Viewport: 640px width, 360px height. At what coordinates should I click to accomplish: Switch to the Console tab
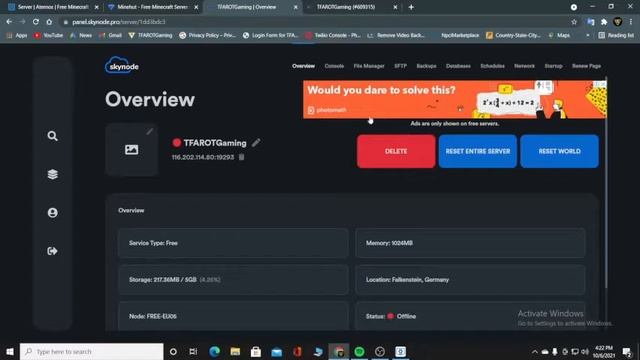point(334,66)
